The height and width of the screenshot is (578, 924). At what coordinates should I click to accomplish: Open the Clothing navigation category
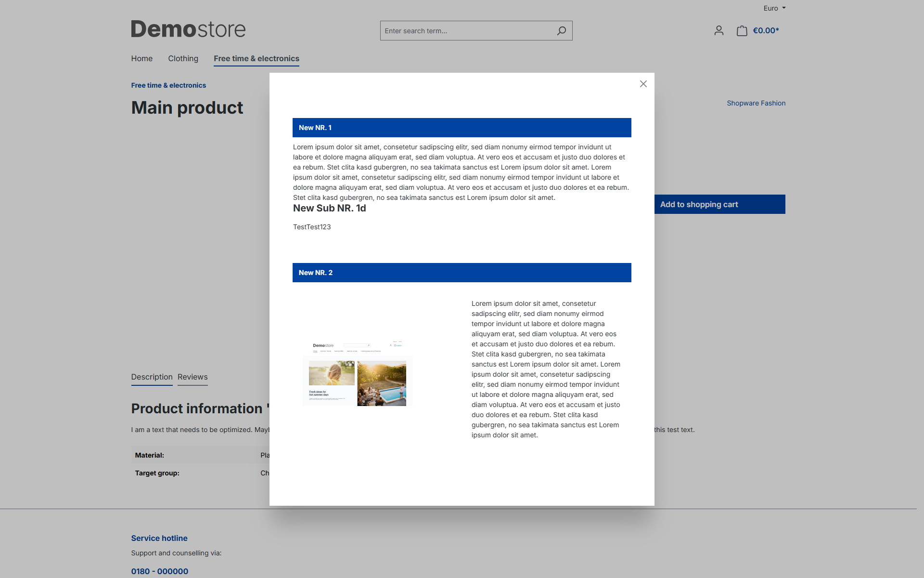[183, 59]
